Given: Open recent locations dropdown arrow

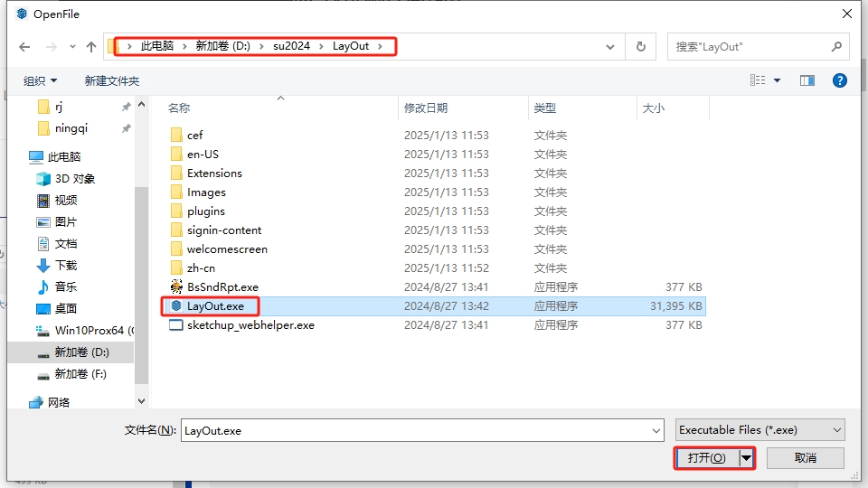Looking at the screenshot, I should 72,47.
